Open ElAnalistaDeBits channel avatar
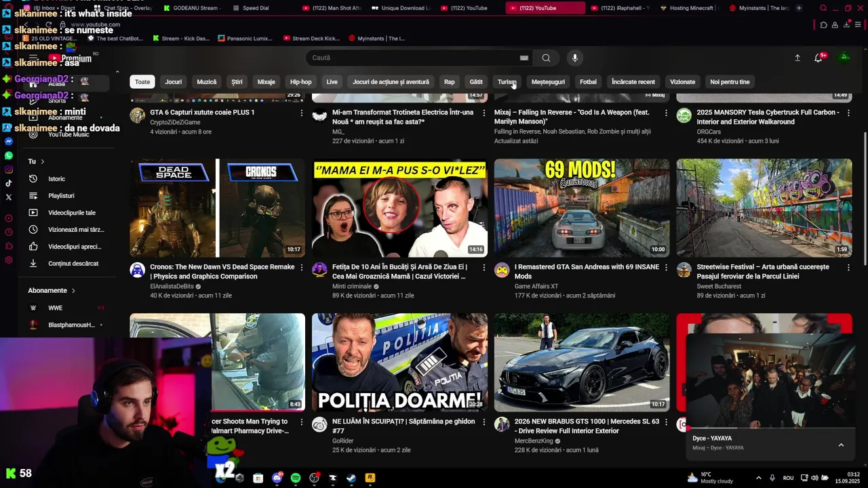The width and height of the screenshot is (868, 488). (137, 270)
